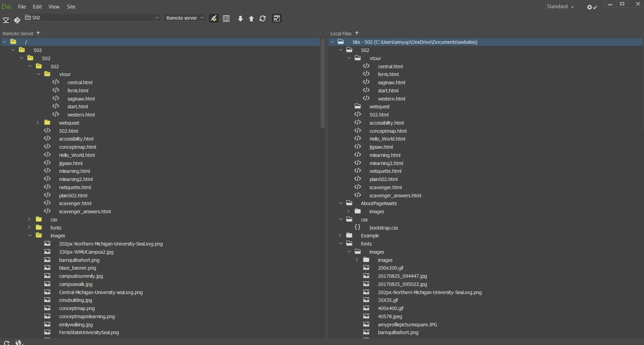Toggle the expand/collapse panel view icon
Screen dimensions: 644x345
(x=277, y=19)
